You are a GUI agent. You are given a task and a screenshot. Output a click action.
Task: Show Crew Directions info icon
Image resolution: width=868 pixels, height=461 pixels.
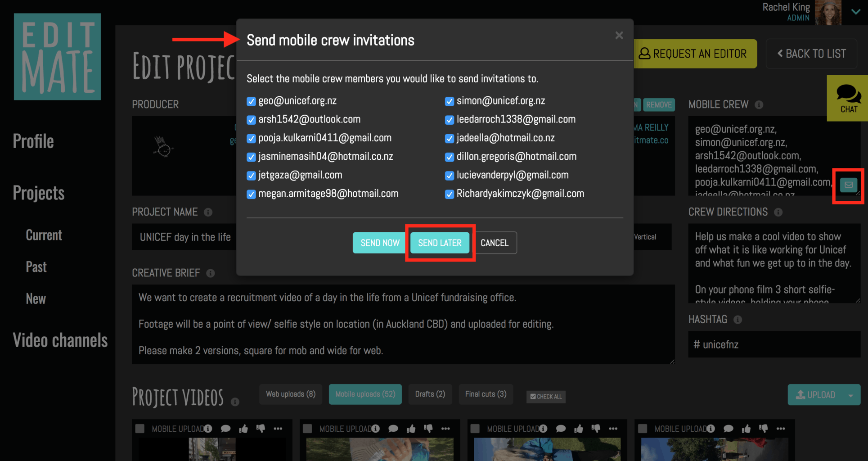[778, 212]
